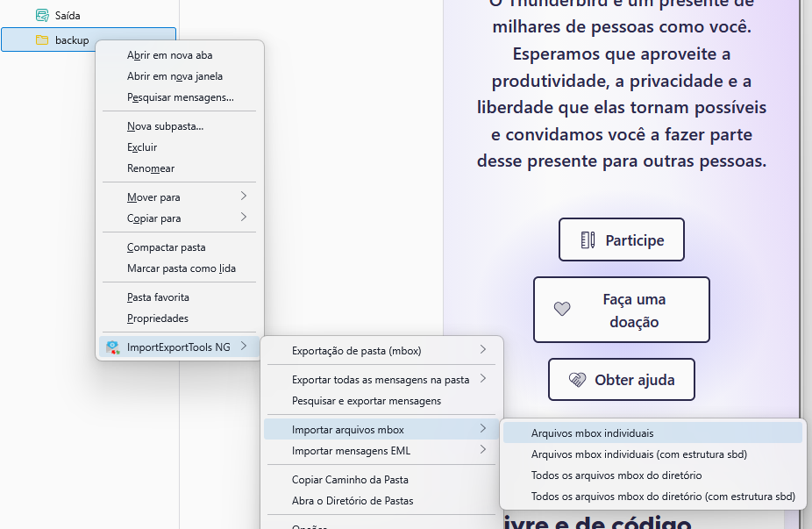
Task: Select Todos os arquivos mbox do diretório
Action: point(652,475)
